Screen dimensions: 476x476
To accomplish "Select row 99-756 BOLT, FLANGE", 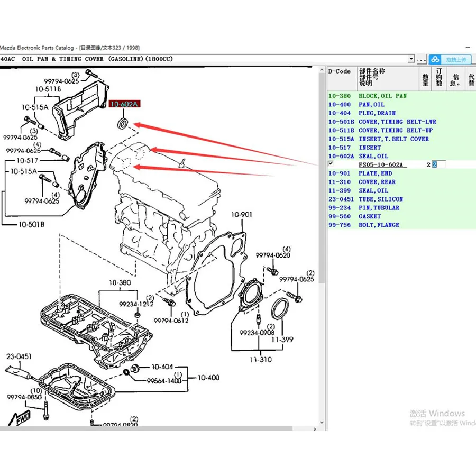I will pyautogui.click(x=401, y=225).
